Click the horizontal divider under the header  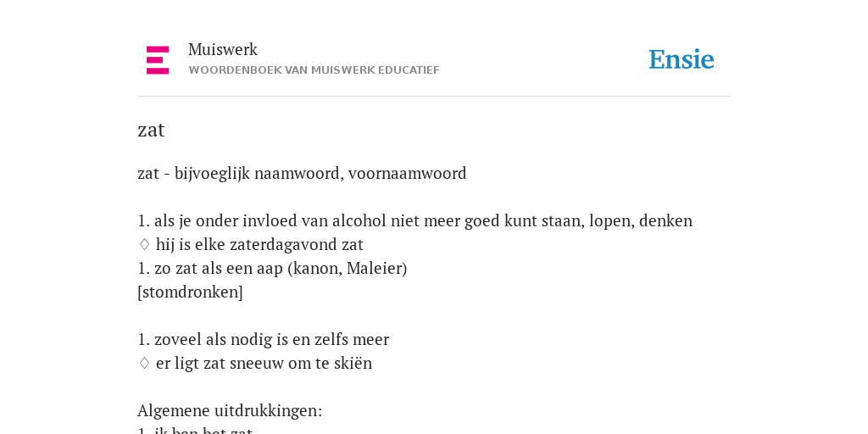[434, 97]
